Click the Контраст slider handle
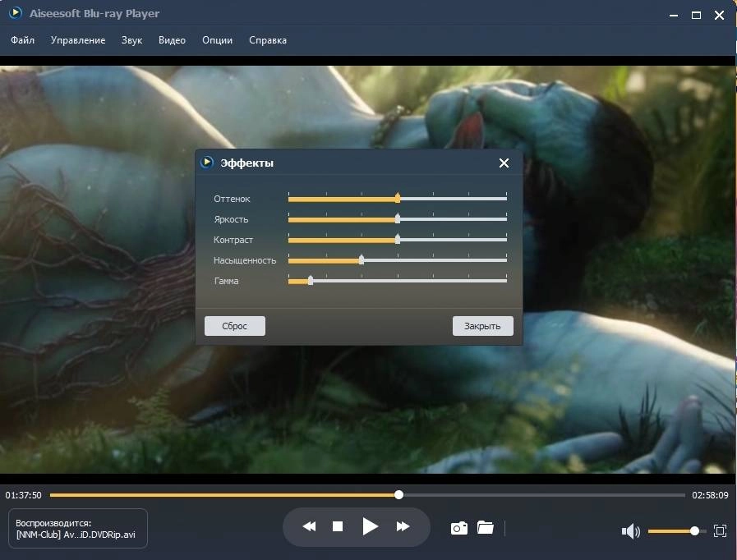This screenshot has height=560, width=737. (398, 239)
